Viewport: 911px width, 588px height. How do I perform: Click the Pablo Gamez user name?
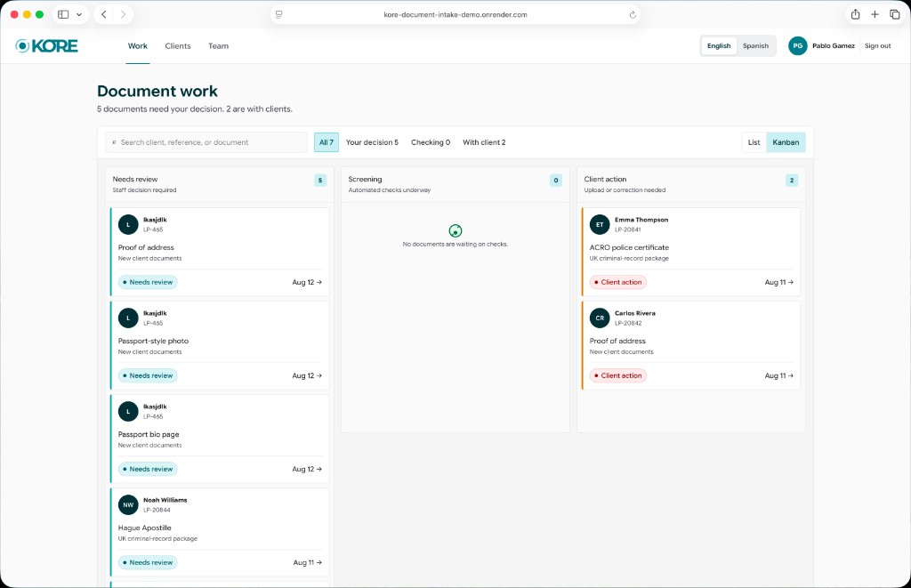[x=833, y=46]
